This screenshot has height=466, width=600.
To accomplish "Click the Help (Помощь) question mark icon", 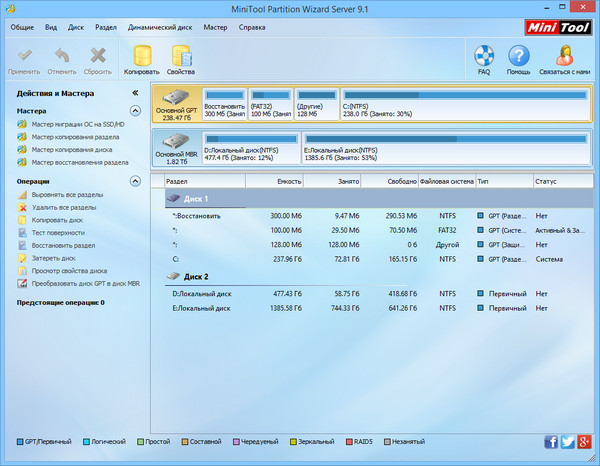I will [x=518, y=56].
